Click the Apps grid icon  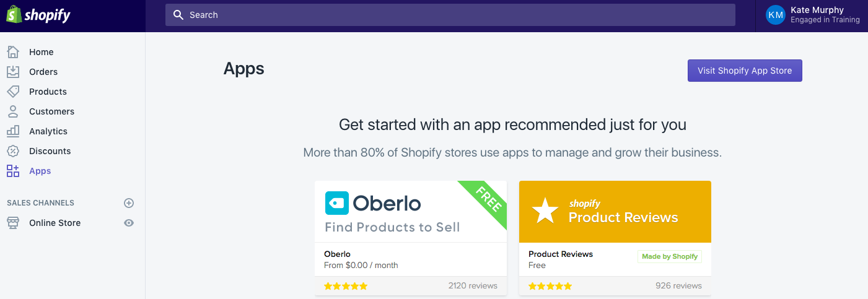click(13, 171)
